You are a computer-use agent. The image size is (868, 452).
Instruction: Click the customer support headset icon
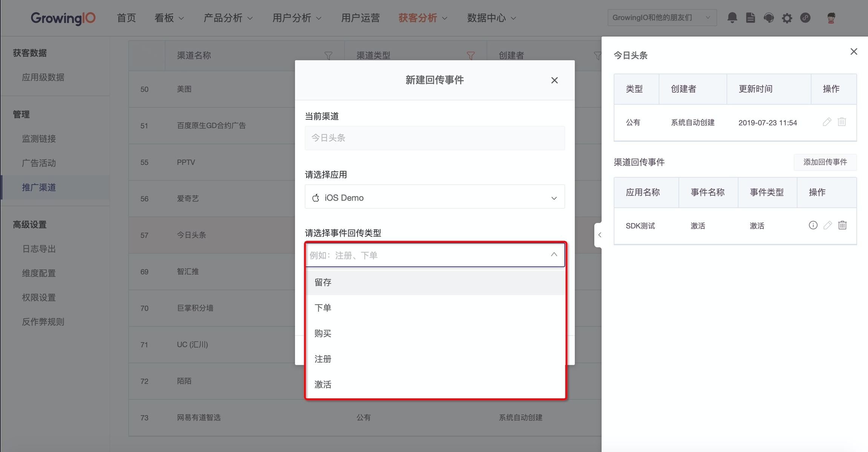769,18
